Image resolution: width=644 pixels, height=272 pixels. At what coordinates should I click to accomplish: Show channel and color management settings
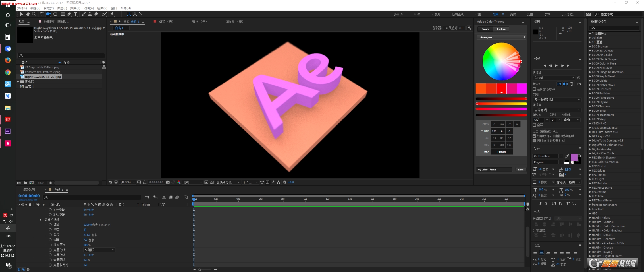(x=179, y=182)
